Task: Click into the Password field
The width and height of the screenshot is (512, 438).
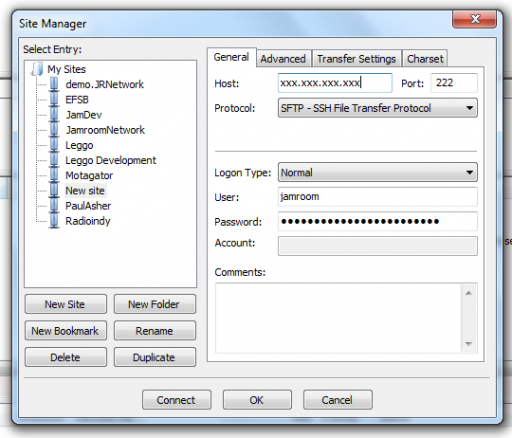Action: pyautogui.click(x=377, y=221)
